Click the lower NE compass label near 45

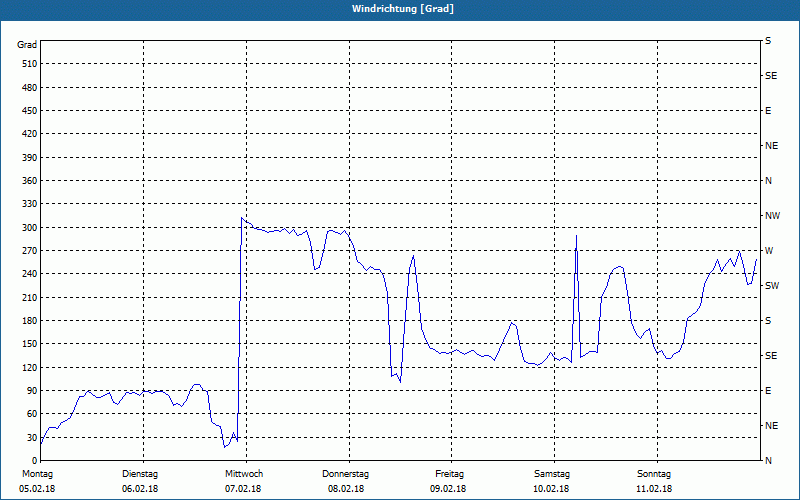click(x=772, y=426)
